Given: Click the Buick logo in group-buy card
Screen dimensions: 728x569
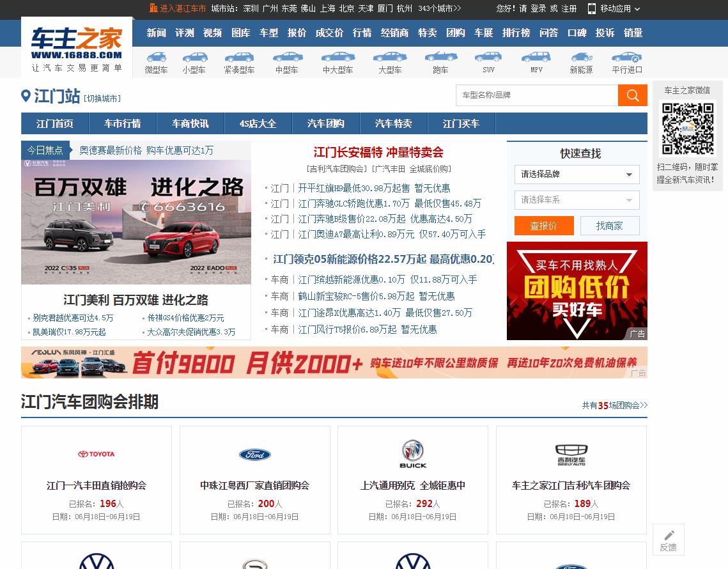Looking at the screenshot, I should tap(413, 454).
